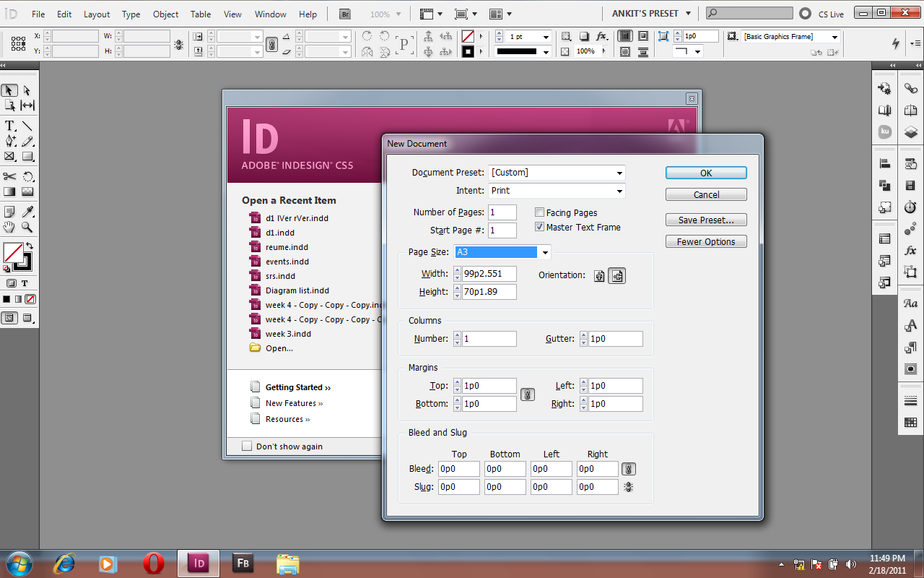
Task: Toggle the slug settings link chain
Action: pos(629,487)
